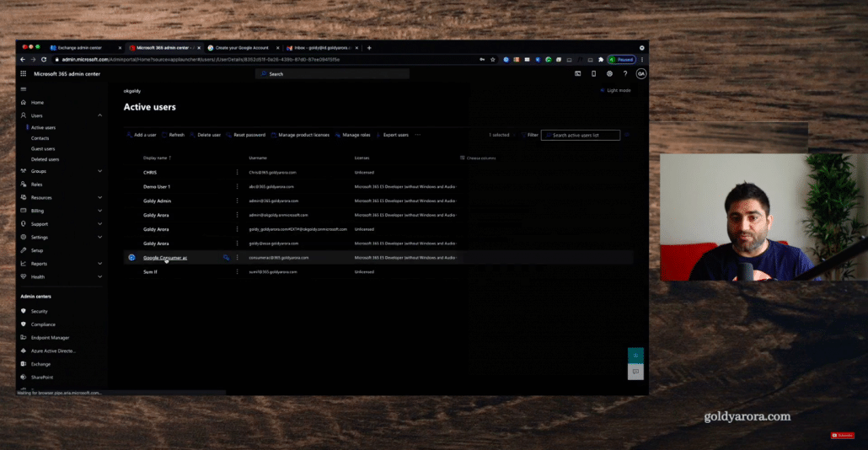Open Azure Active Directory icon
Viewport: 868px width, 450px height.
[24, 351]
